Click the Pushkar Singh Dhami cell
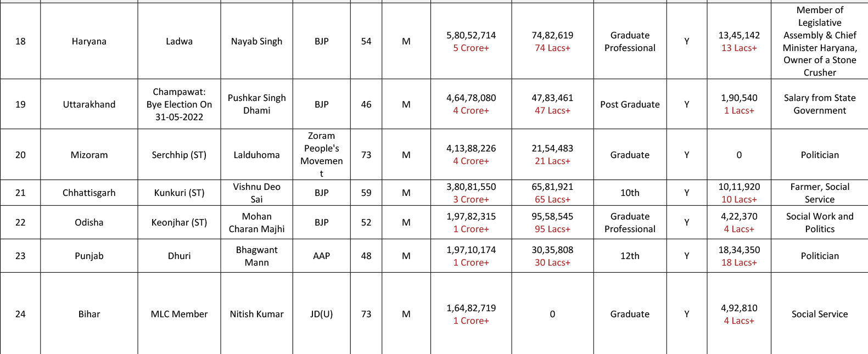 coord(256,104)
